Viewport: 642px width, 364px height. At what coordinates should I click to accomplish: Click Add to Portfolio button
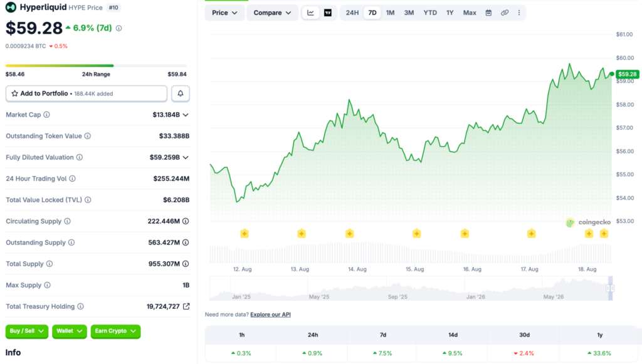tap(87, 93)
